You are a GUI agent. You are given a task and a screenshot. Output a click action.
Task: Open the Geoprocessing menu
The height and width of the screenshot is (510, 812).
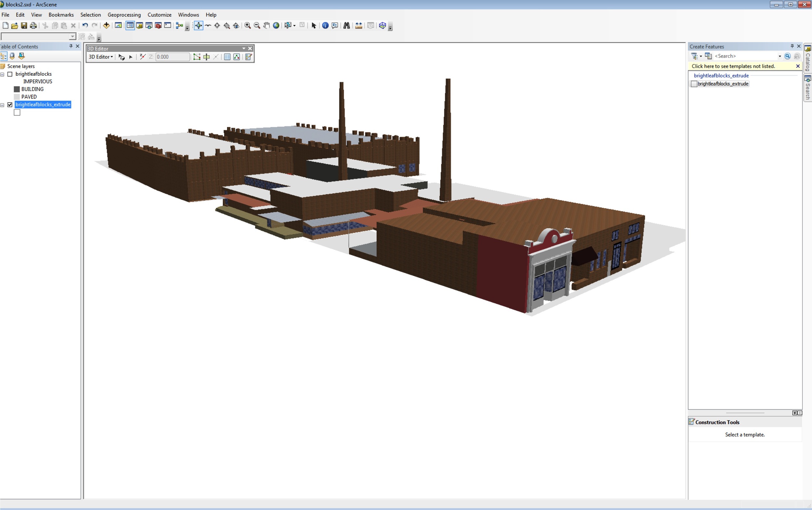click(124, 15)
